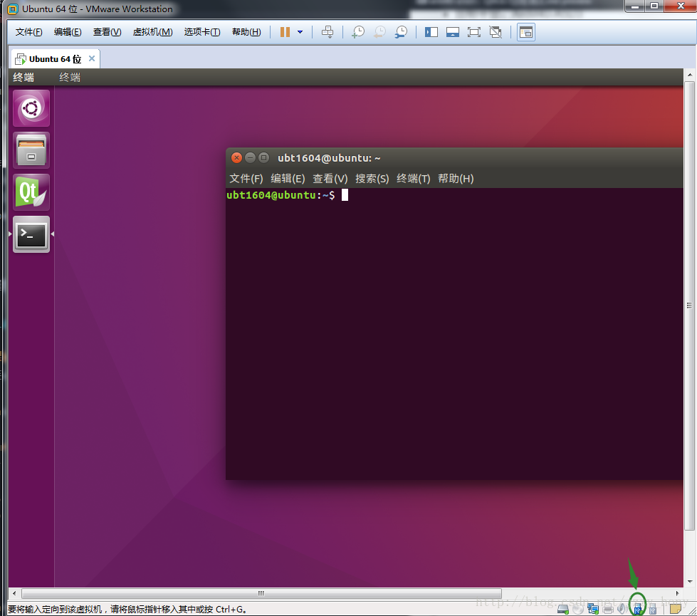Launch Qt Creator from the launcher
This screenshot has height=616, width=697.
pyautogui.click(x=31, y=192)
